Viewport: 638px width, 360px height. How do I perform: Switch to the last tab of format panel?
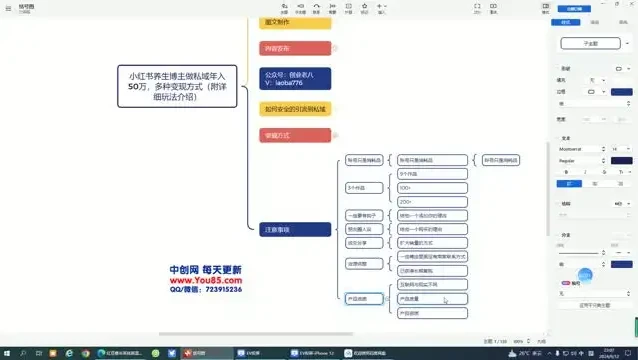tap(623, 22)
